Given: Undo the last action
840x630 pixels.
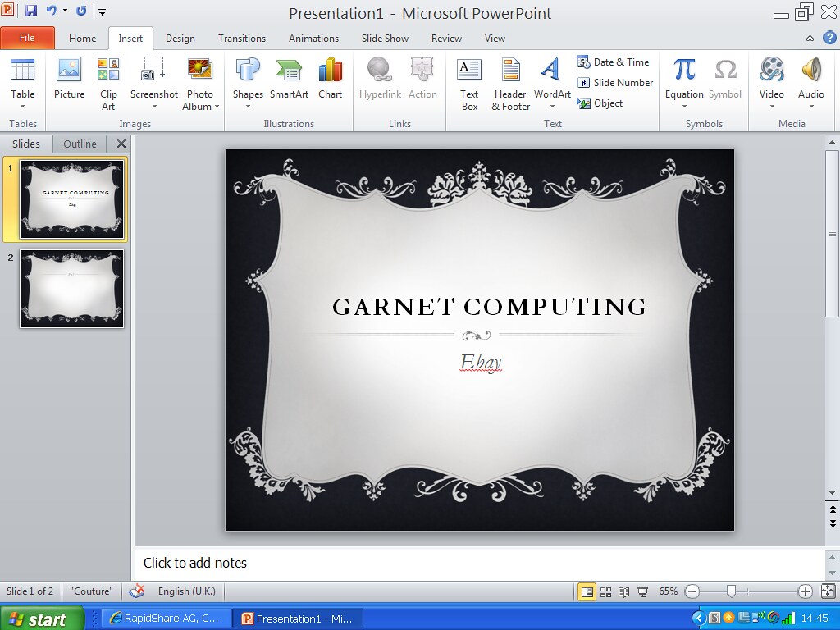Looking at the screenshot, I should 52,11.
